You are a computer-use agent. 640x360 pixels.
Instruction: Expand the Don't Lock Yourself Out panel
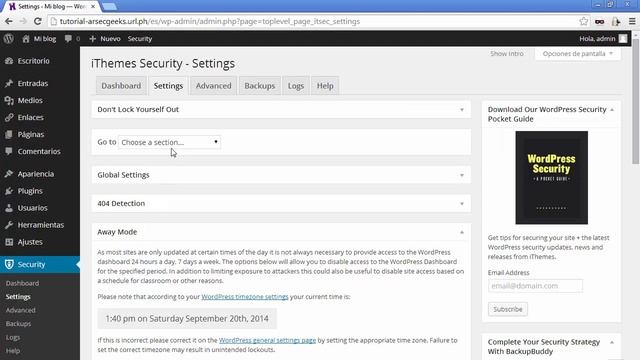(462, 109)
